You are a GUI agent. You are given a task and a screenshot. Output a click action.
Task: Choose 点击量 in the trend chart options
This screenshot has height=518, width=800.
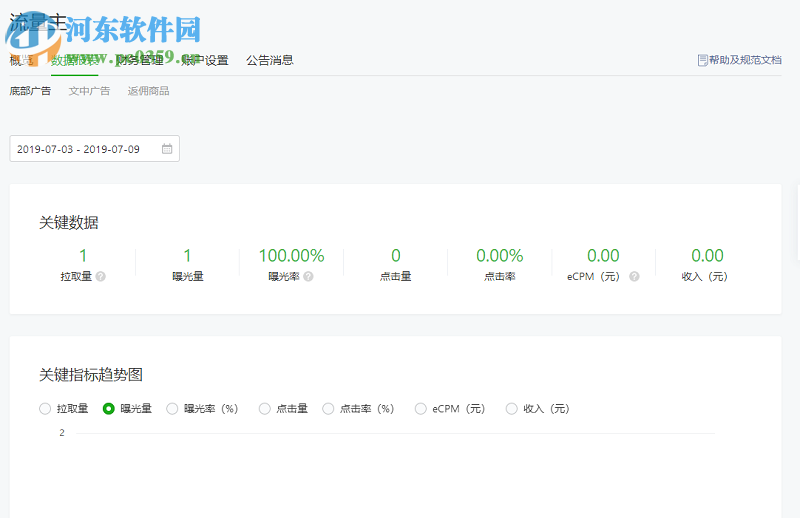click(x=265, y=408)
